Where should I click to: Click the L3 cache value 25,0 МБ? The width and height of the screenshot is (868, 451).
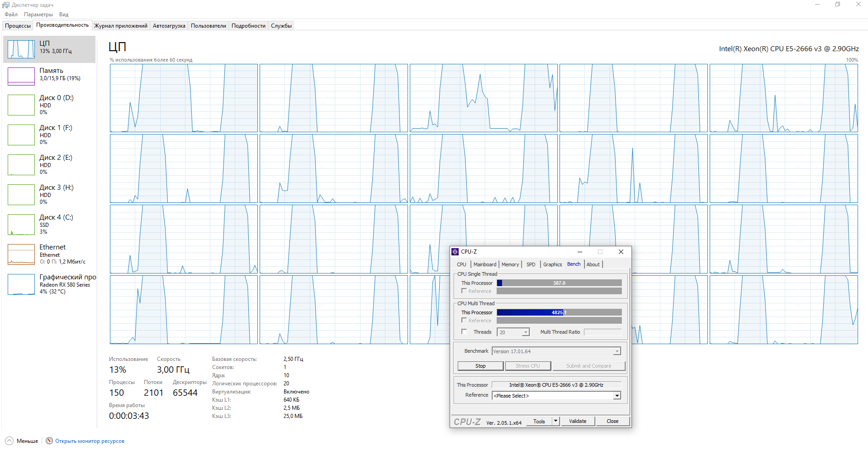(293, 416)
